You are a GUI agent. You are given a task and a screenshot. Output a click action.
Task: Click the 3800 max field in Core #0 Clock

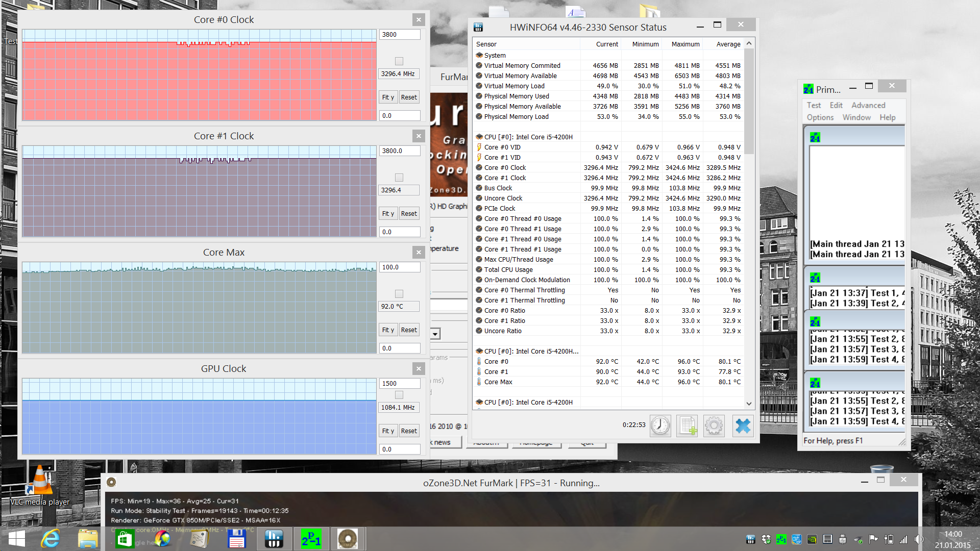[400, 35]
